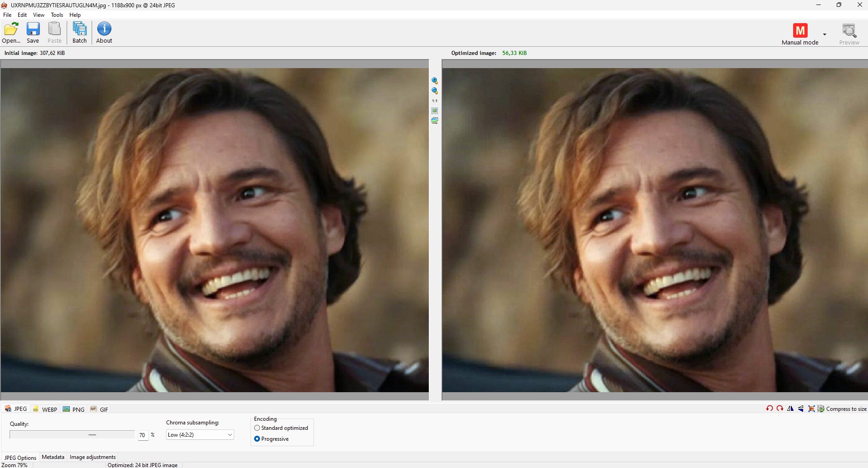
Task: Rotate image clockwise
Action: pos(780,409)
